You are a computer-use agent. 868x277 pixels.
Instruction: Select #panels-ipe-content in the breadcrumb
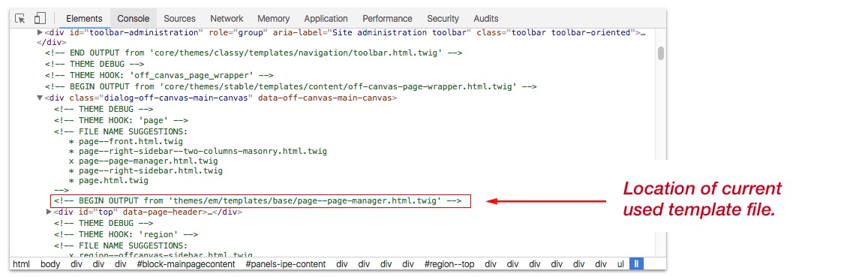[x=286, y=264]
